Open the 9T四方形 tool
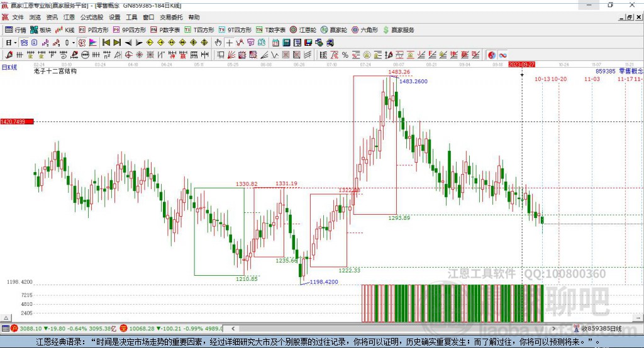The height and width of the screenshot is (348, 644). coord(235,30)
